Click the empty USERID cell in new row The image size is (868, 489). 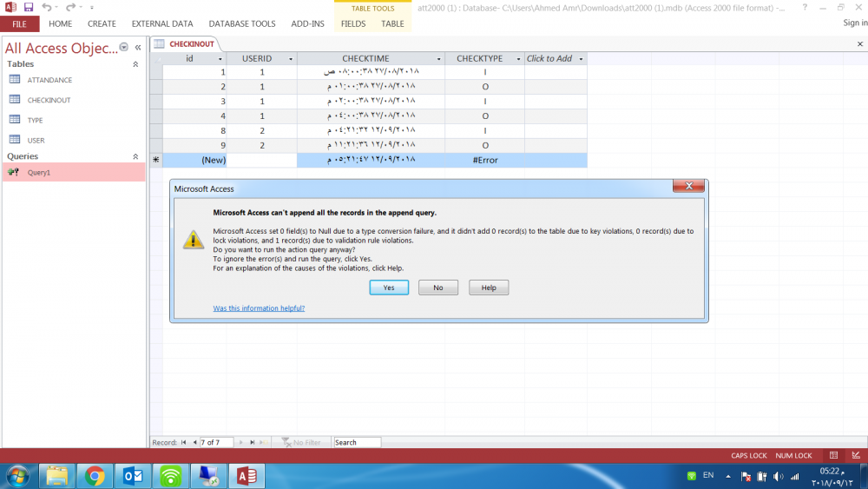pos(262,160)
